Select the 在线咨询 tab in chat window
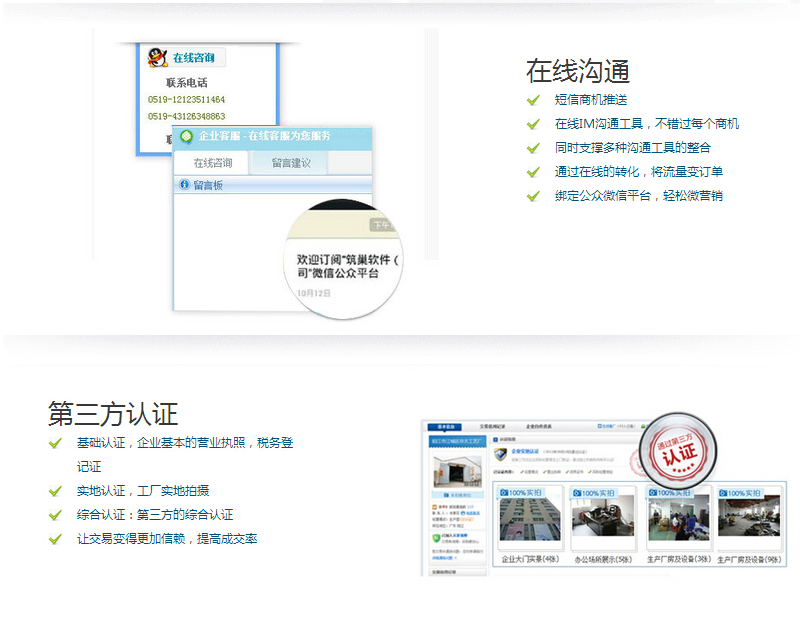The image size is (800, 622). click(213, 163)
